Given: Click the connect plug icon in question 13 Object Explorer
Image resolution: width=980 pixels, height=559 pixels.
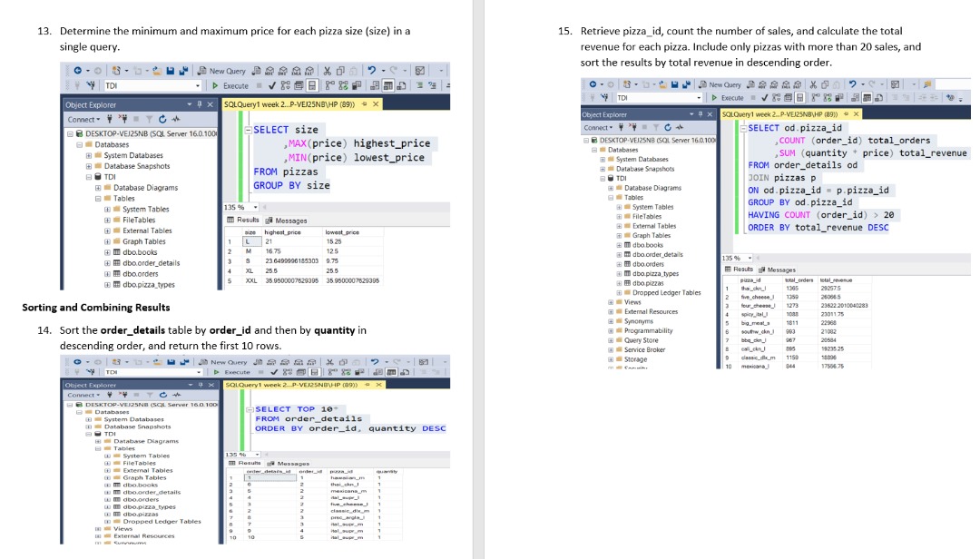Looking at the screenshot, I should coord(110,120).
